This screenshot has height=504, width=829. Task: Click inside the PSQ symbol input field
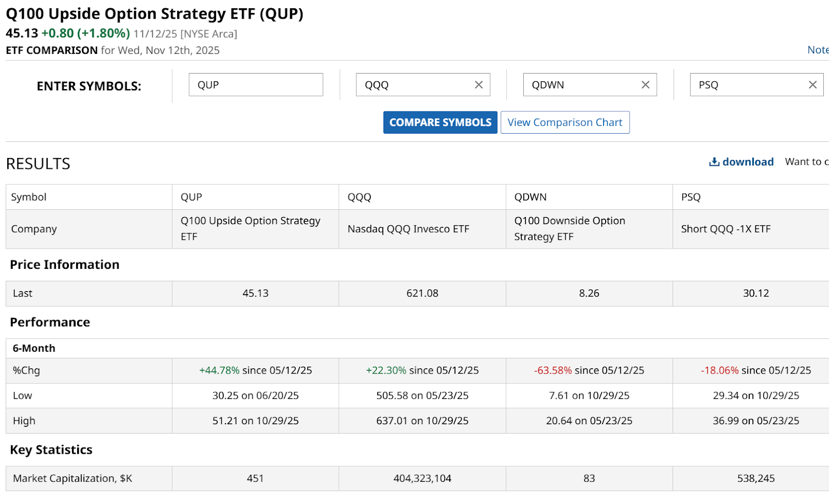click(x=748, y=85)
